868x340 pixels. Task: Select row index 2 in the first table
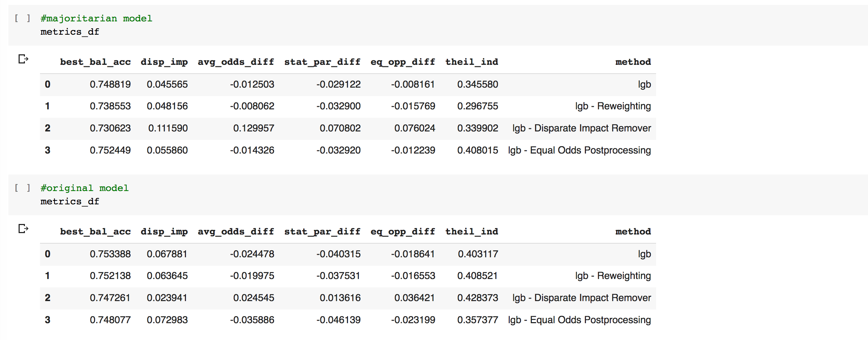48,128
